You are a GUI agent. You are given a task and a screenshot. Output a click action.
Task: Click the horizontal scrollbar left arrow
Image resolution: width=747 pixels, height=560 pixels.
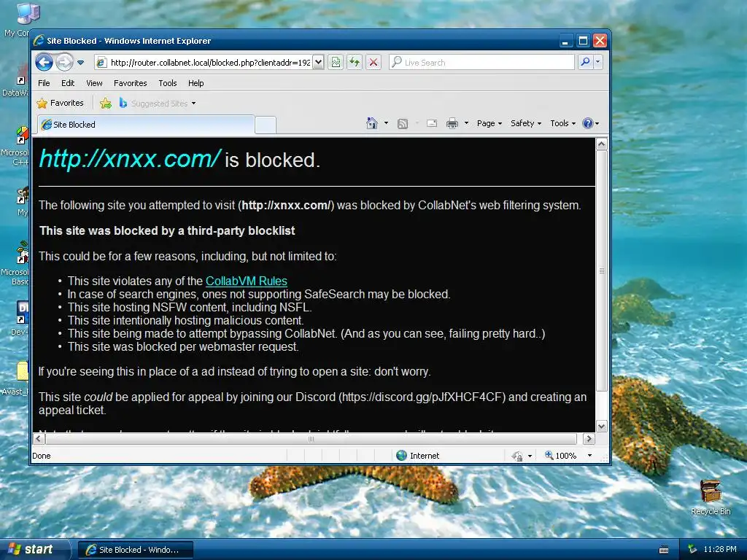click(x=39, y=438)
